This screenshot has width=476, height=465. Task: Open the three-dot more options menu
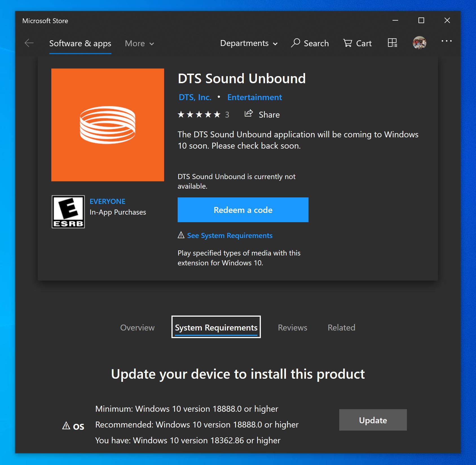(447, 41)
